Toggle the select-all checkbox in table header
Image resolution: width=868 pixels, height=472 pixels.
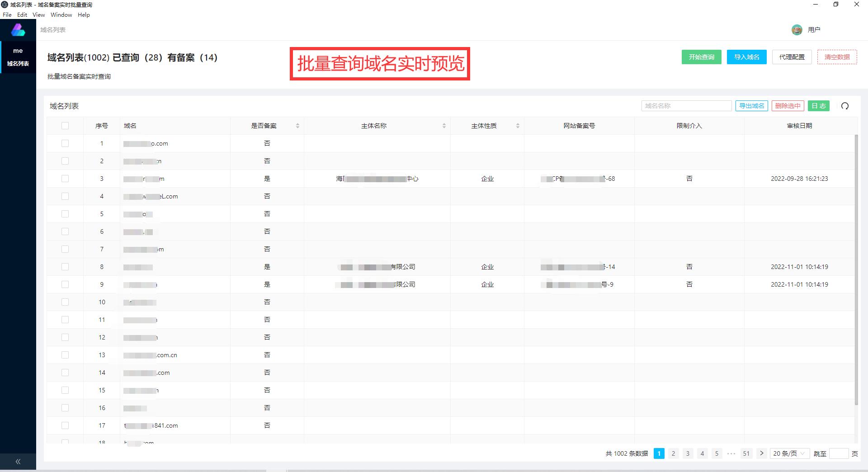65,125
